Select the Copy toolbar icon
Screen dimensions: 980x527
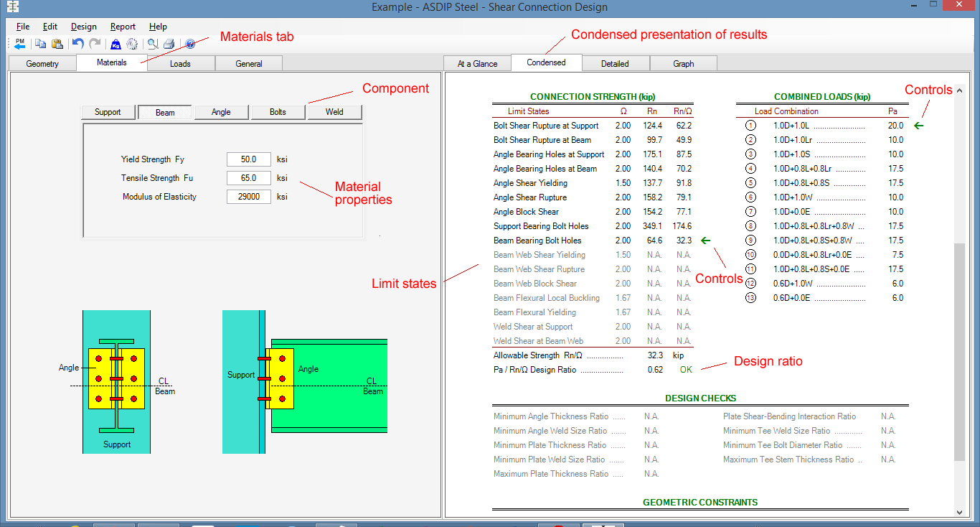[40, 44]
